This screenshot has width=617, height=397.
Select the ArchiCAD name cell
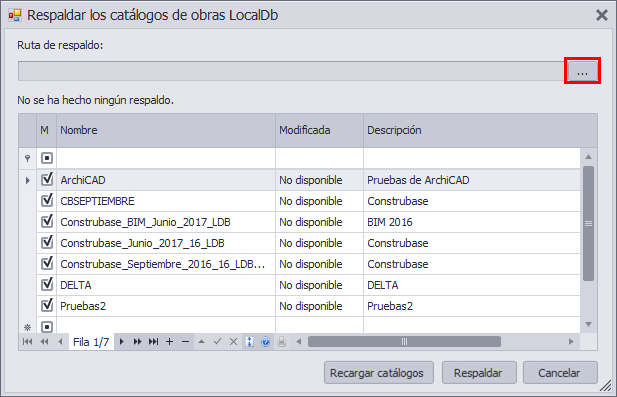click(x=166, y=180)
